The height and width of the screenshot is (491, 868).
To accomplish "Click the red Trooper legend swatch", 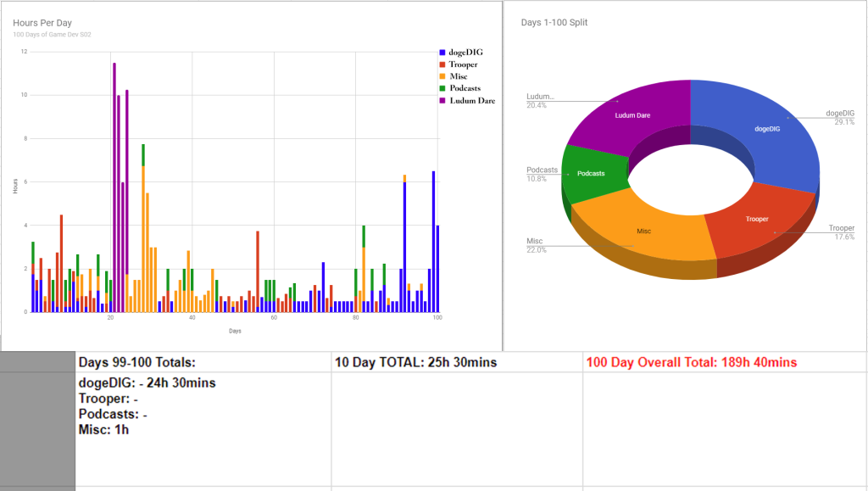I will coord(442,64).
